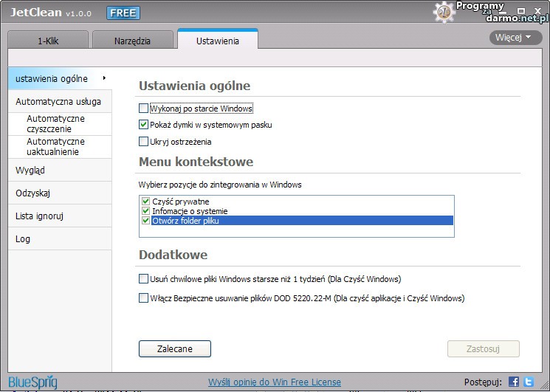Switch to the '1-Klik' tab
Image resolution: width=550 pixels, height=392 pixels.
click(x=49, y=41)
